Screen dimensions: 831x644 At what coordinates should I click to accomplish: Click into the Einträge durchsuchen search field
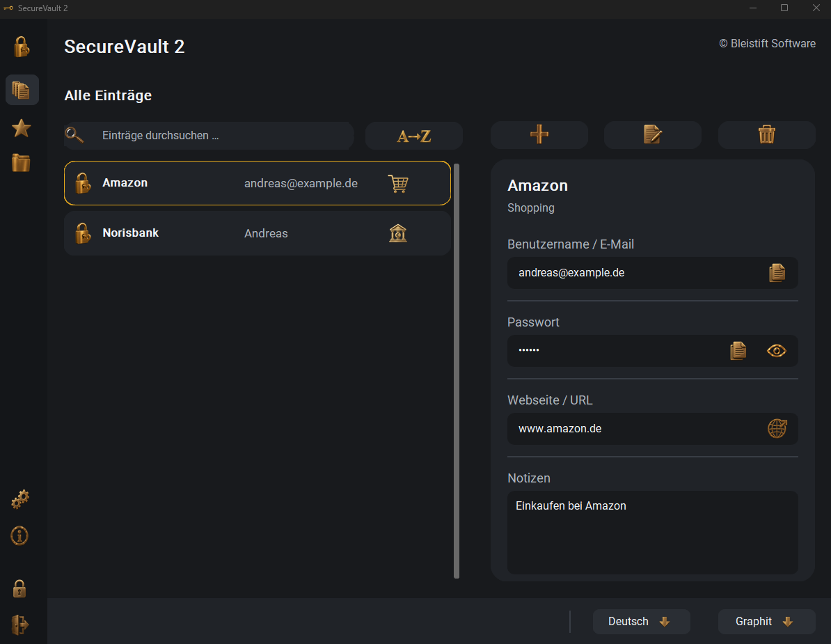point(209,136)
